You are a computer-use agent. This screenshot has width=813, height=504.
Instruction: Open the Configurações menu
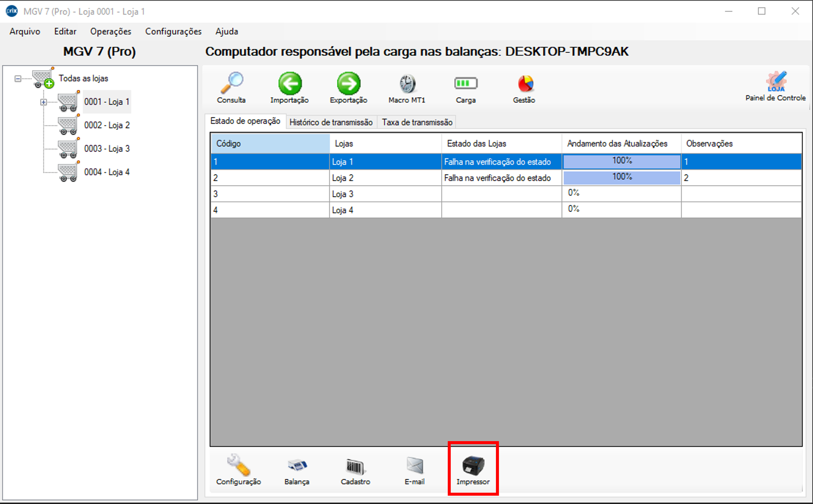click(173, 31)
